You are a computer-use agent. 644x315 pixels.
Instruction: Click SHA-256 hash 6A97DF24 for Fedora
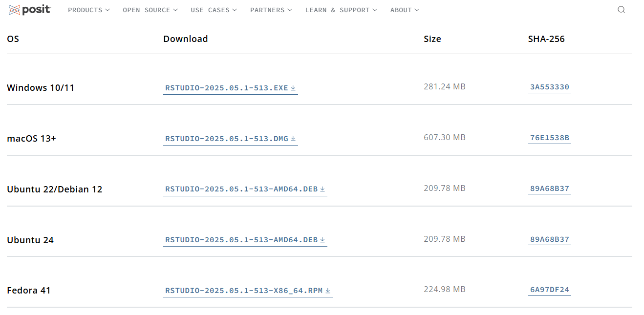550,290
